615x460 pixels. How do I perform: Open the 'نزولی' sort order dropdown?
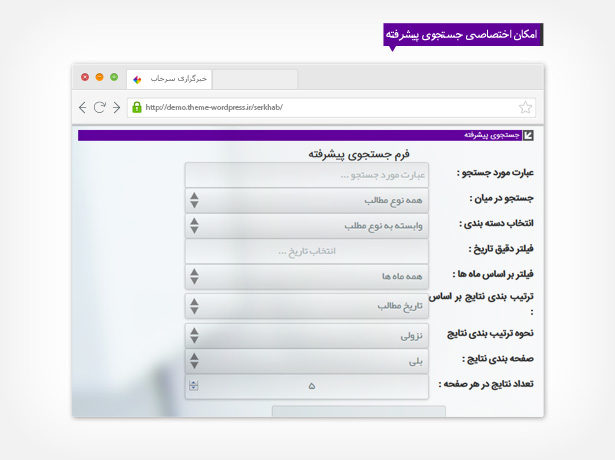pos(306,336)
